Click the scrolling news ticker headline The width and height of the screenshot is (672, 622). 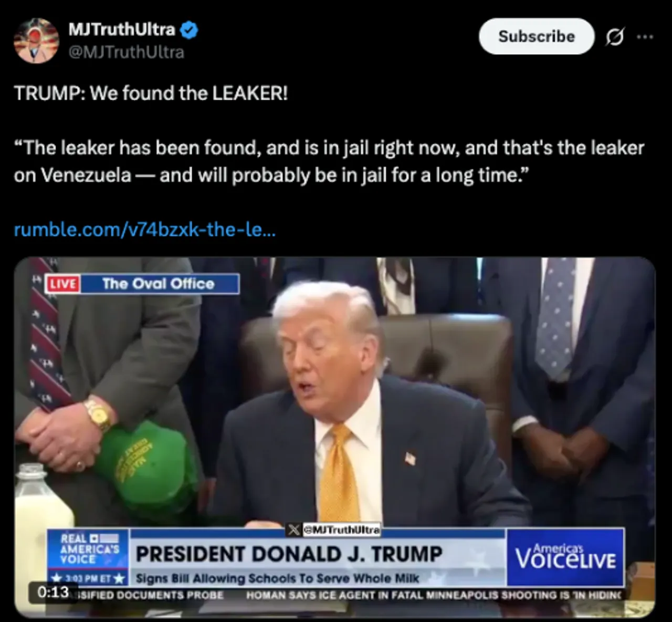pyautogui.click(x=434, y=595)
